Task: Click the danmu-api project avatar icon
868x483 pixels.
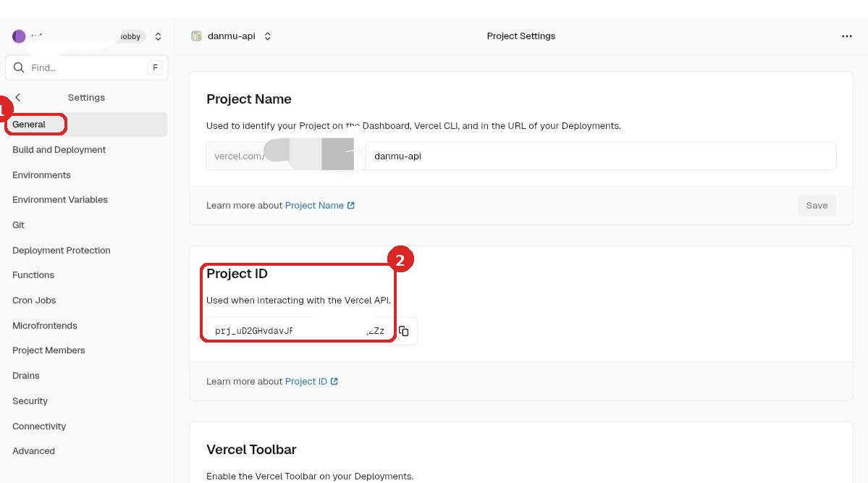Action: click(x=196, y=35)
